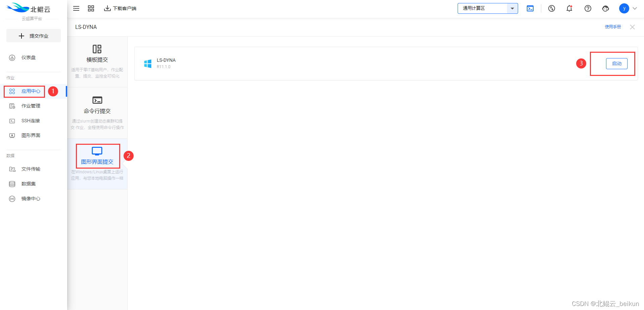Image resolution: width=644 pixels, height=310 pixels.
Task: Close the LS-DYNA panel
Action: point(632,27)
